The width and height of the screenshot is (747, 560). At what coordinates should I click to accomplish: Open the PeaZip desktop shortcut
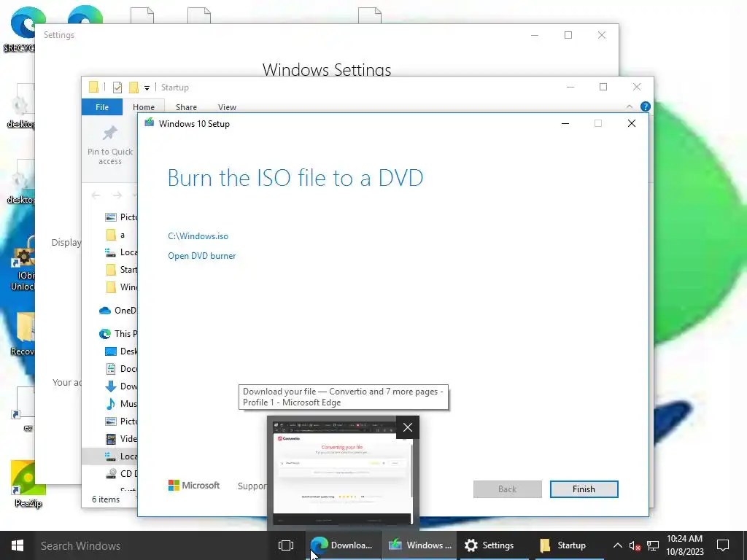[x=28, y=484]
